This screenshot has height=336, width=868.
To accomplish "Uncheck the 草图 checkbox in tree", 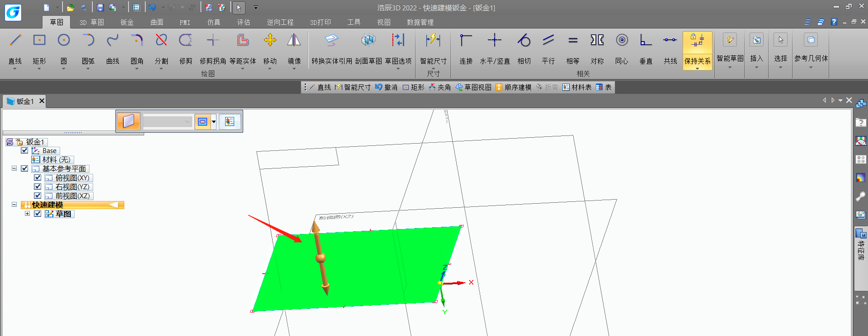I will click(x=38, y=214).
